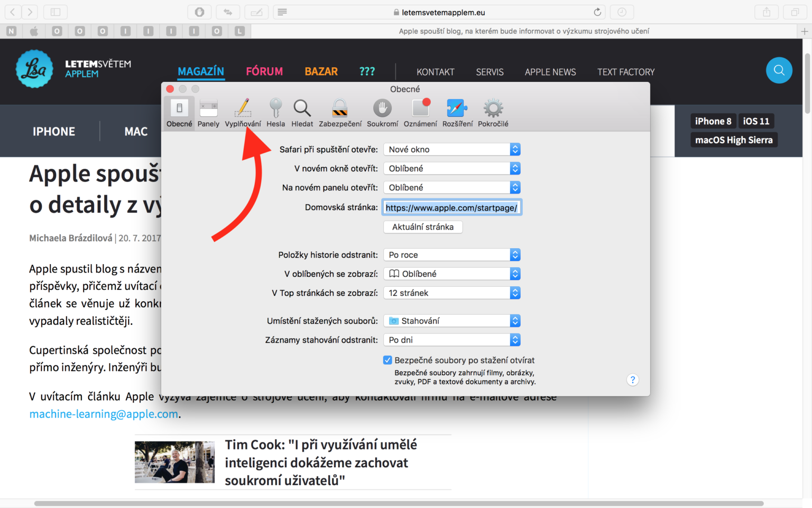Open TEXT FACTORY in the site menu
The image size is (812, 508).
(x=626, y=72)
